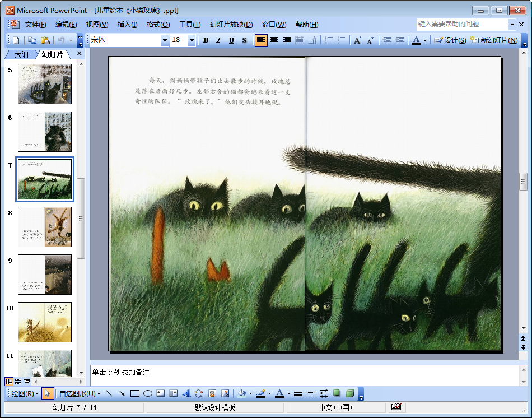Image resolution: width=532 pixels, height=418 pixels.
Task: Select the arrow pointer select-objects tool
Action: coord(47,393)
